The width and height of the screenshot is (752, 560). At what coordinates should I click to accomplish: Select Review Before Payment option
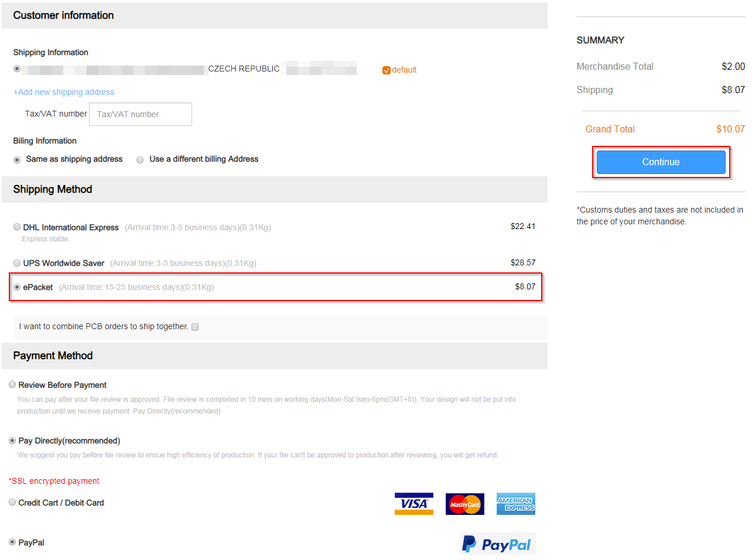coord(12,384)
